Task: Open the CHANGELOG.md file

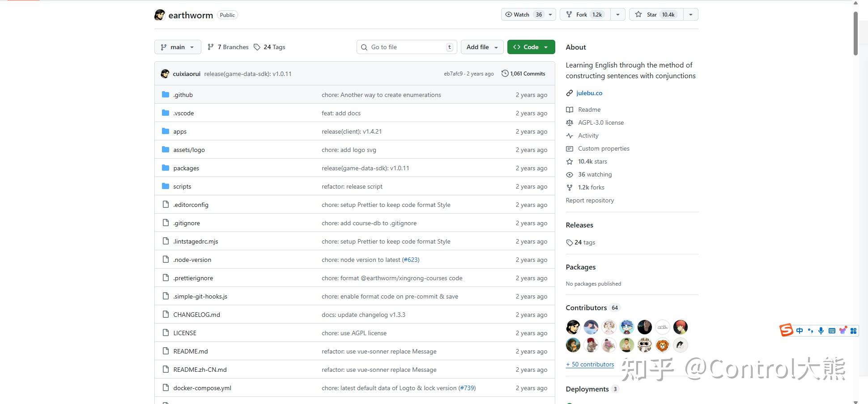Action: point(196,315)
